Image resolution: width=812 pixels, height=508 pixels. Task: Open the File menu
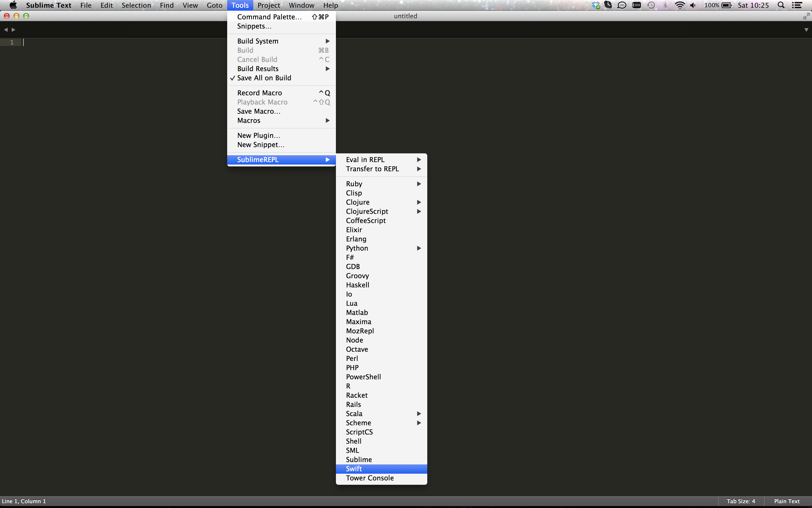tap(86, 5)
